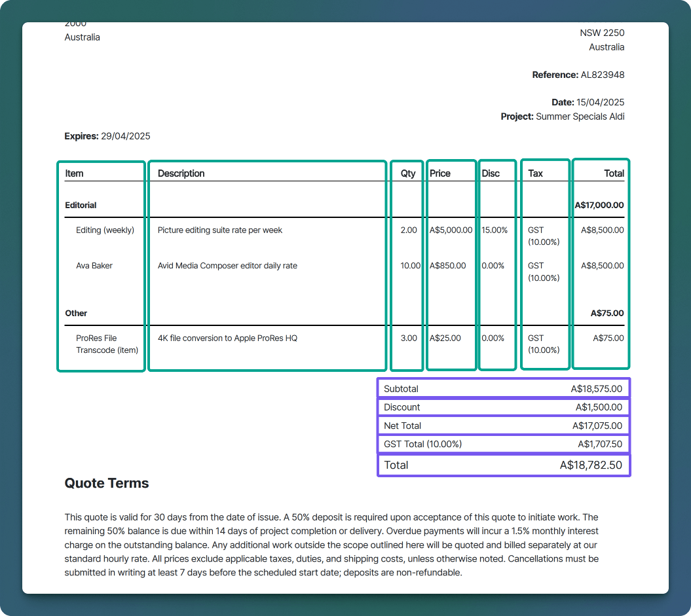The height and width of the screenshot is (616, 691).
Task: Click the Reference number AL823948
Action: 602,75
